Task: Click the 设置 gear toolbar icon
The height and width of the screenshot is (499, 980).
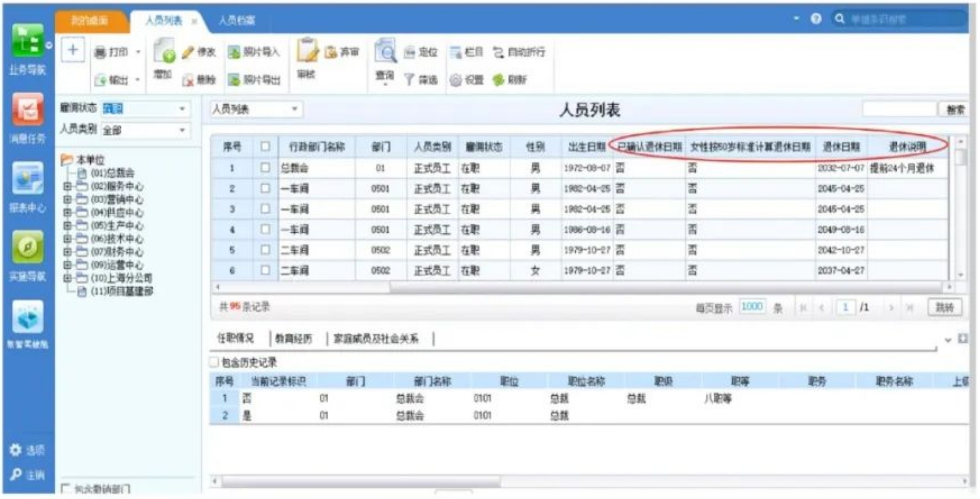Action: [x=456, y=80]
